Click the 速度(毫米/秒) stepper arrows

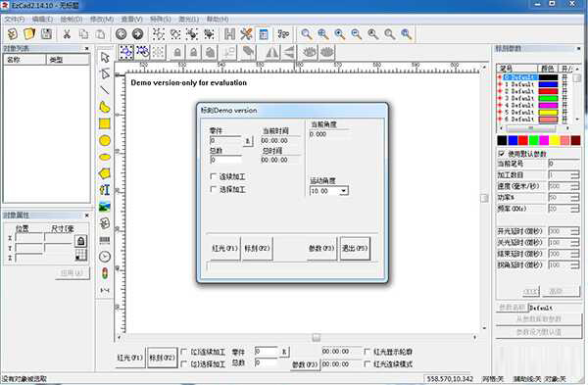[575, 186]
